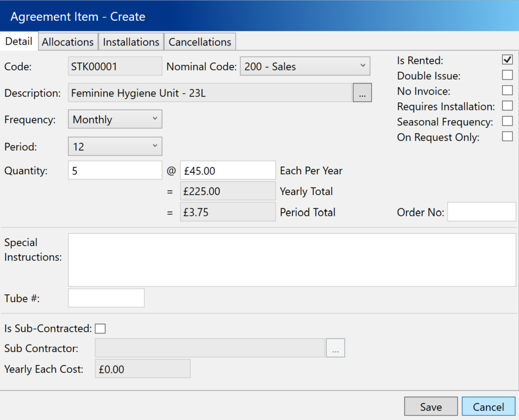Uncheck the Is Rented checkbox
This screenshot has height=420, width=519.
(x=507, y=59)
